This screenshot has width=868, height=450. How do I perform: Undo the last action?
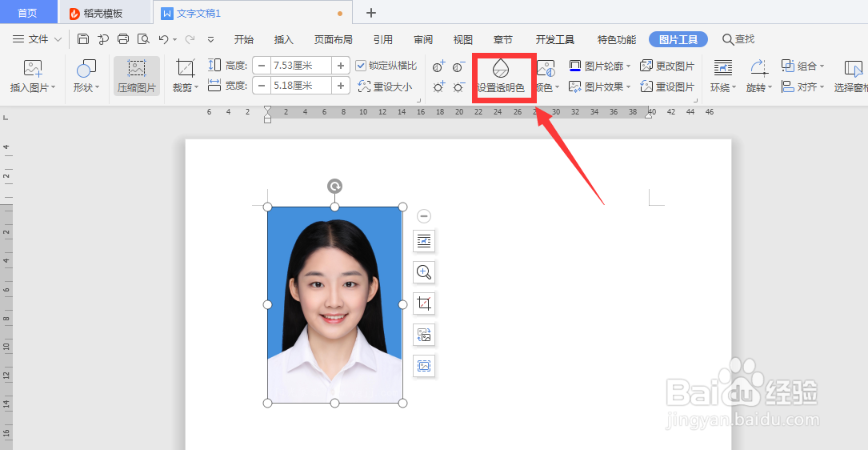[x=163, y=38]
